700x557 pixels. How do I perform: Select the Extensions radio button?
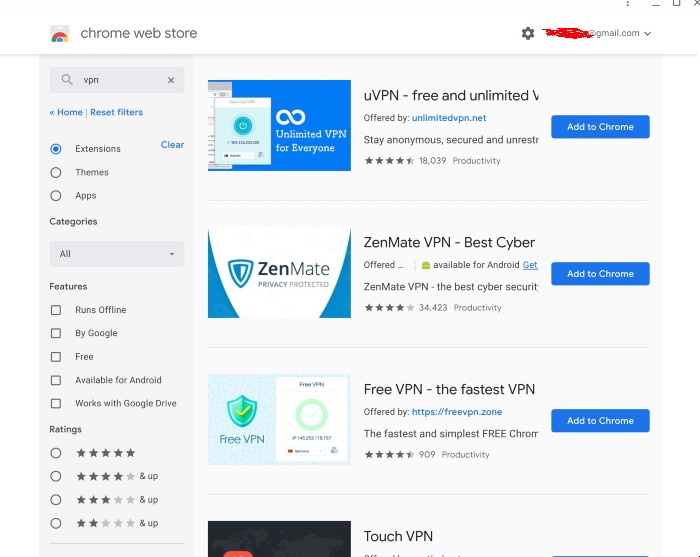(56, 149)
